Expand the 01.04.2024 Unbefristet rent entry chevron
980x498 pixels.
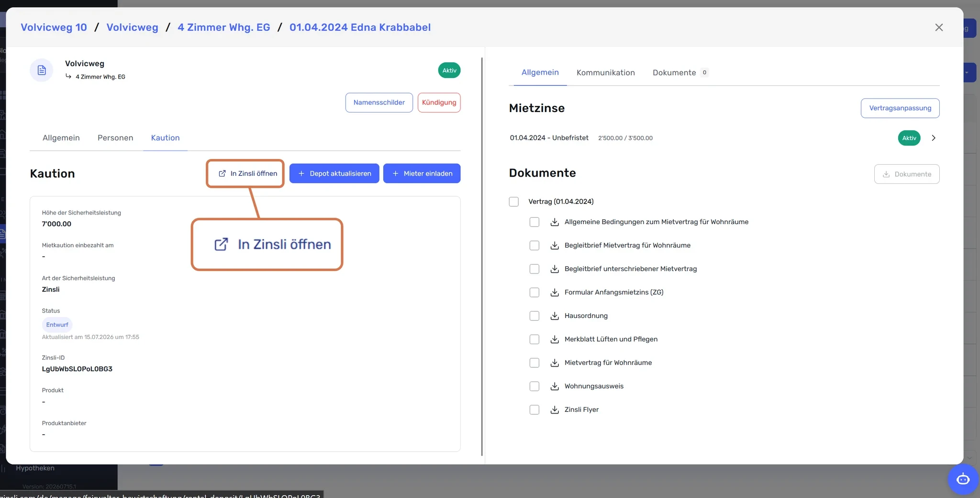coord(934,138)
